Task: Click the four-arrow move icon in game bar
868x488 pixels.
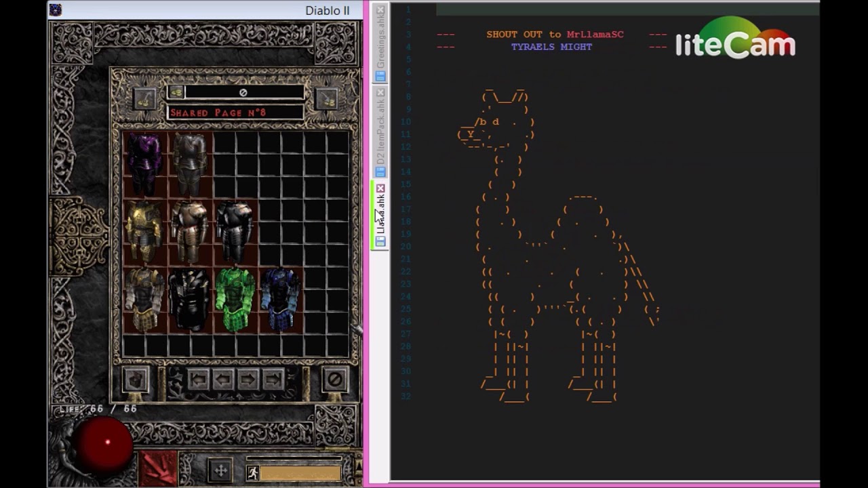Action: click(x=220, y=471)
